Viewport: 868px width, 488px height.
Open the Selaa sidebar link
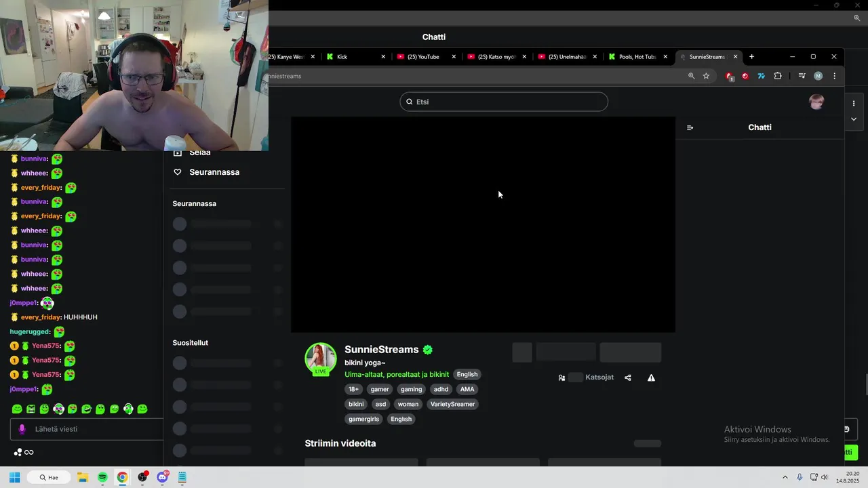(x=200, y=153)
